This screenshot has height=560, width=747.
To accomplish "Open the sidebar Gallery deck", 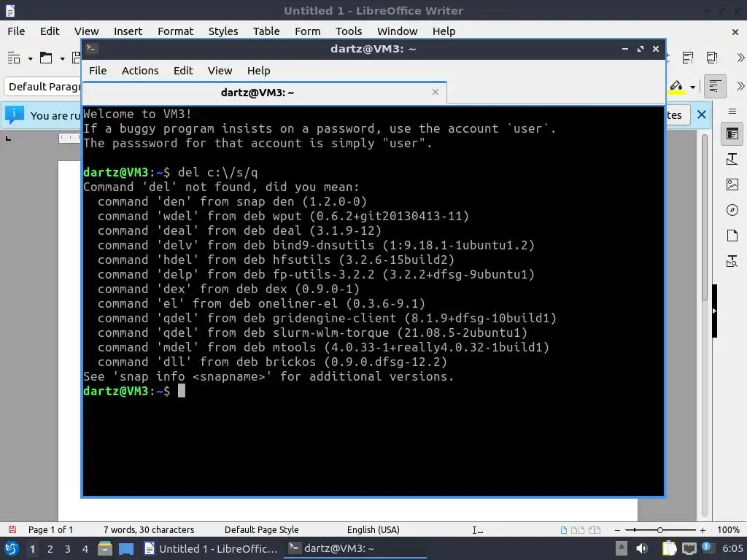I will pos(732,184).
